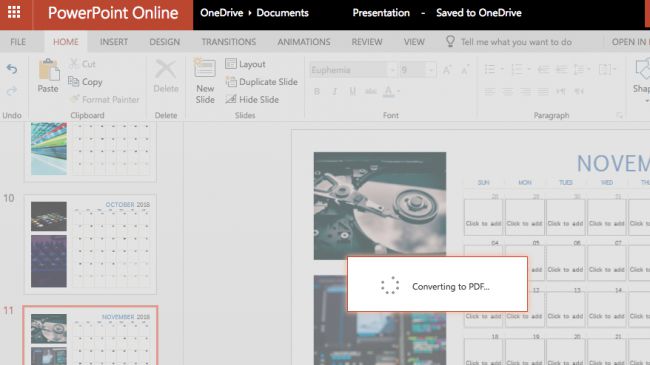650x365 pixels.
Task: Toggle Italic formatting
Action: (x=335, y=91)
